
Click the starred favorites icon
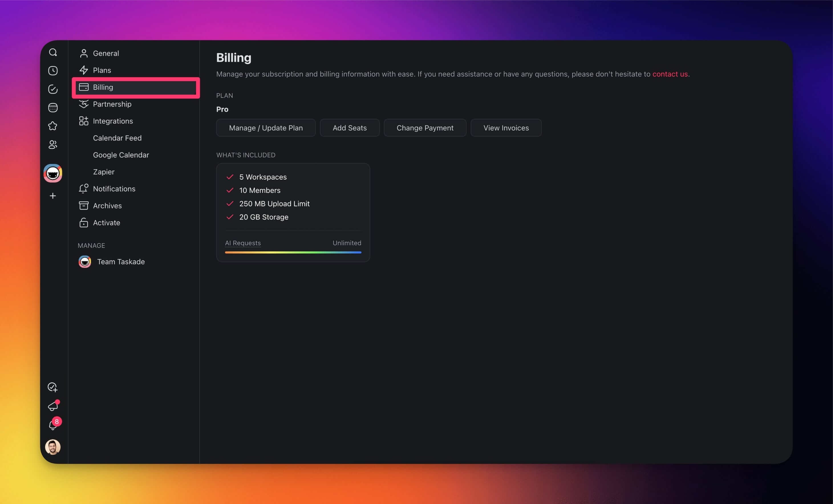[x=53, y=126]
